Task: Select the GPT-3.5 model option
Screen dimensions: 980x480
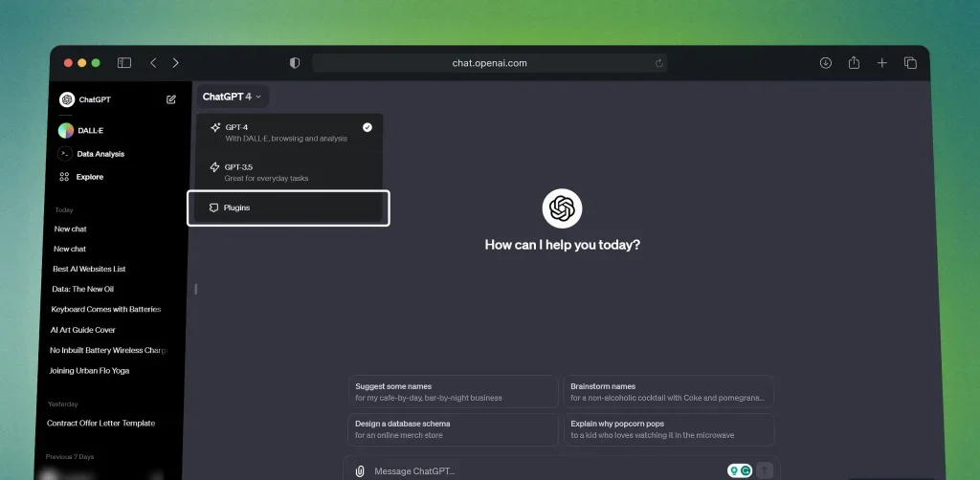Action: tap(289, 172)
